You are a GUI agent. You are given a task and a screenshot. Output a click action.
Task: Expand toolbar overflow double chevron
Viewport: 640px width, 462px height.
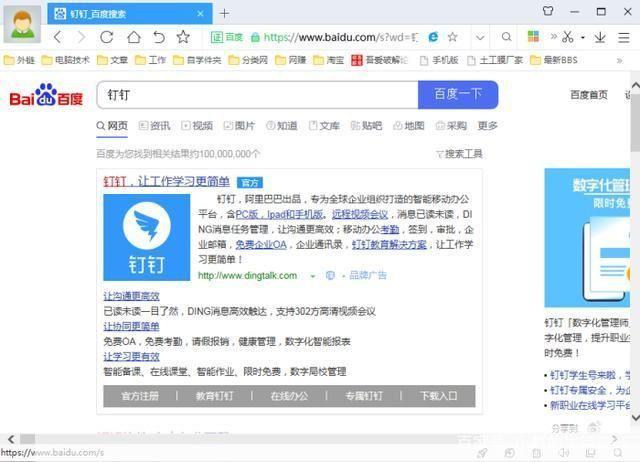click(x=553, y=36)
